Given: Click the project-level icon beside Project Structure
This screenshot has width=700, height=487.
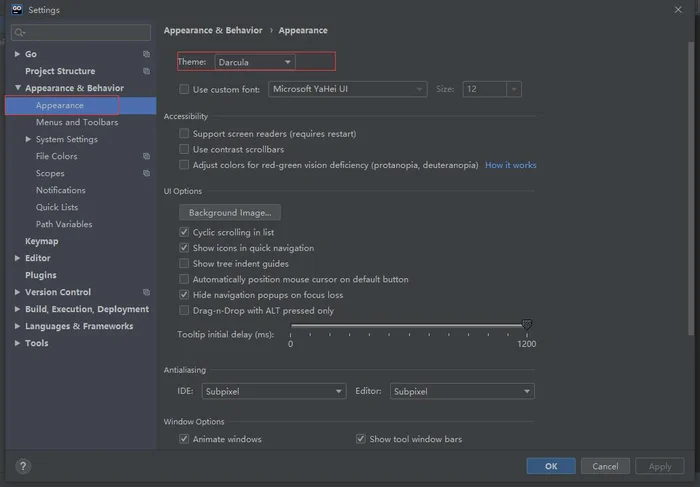Looking at the screenshot, I should (146, 71).
